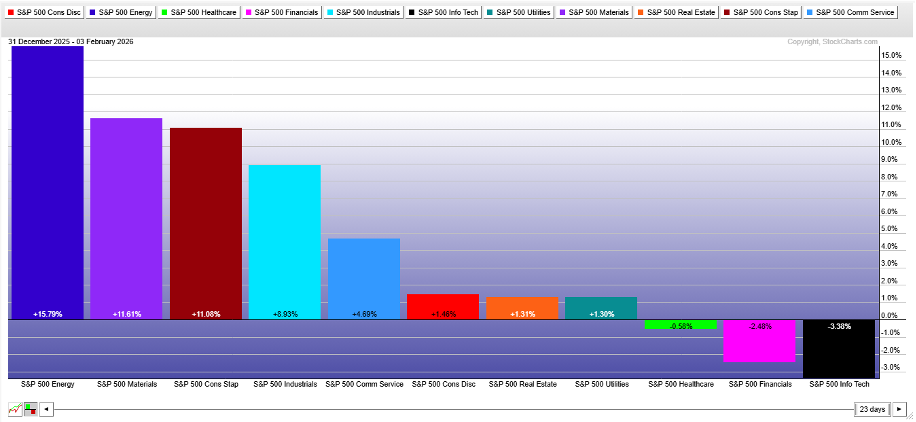Toggle S&P 500 Info Tech legend button
The width and height of the screenshot is (916, 422).
tap(442, 12)
